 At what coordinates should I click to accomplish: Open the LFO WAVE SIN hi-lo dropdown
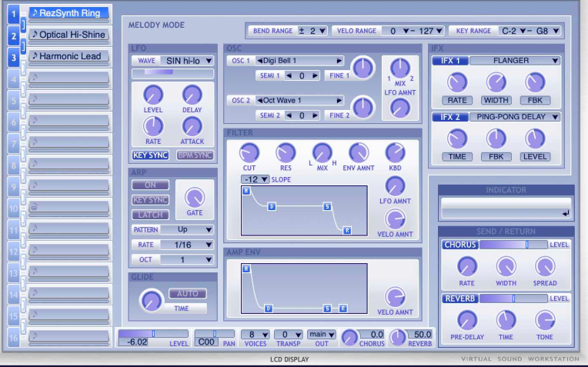coord(187,61)
